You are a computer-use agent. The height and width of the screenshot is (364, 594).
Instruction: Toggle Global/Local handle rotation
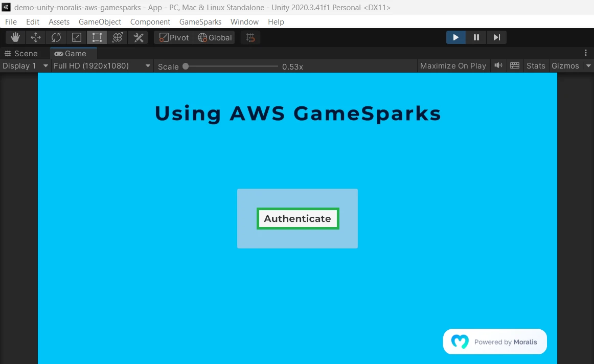(215, 37)
